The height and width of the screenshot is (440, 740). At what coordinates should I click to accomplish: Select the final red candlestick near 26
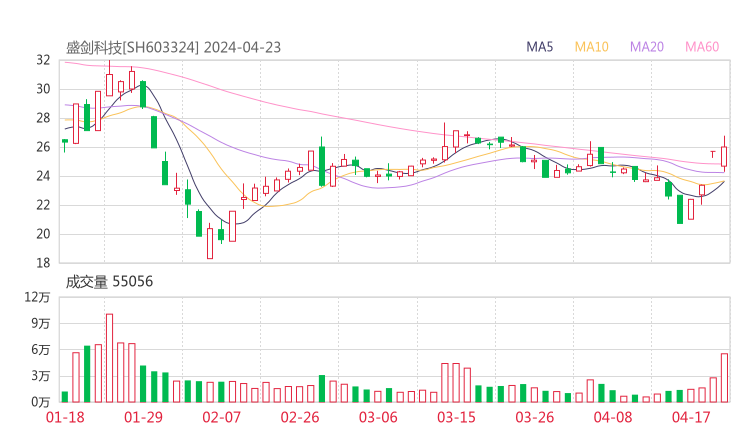coord(724,154)
